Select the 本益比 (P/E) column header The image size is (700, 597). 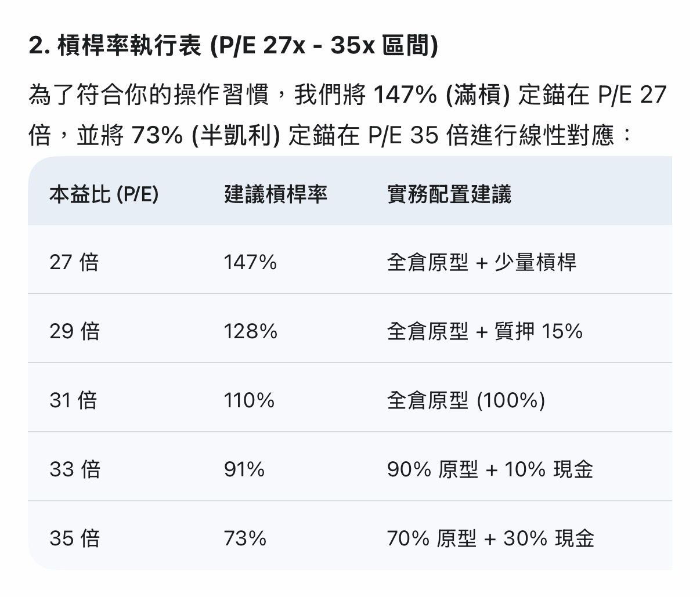[x=103, y=194]
